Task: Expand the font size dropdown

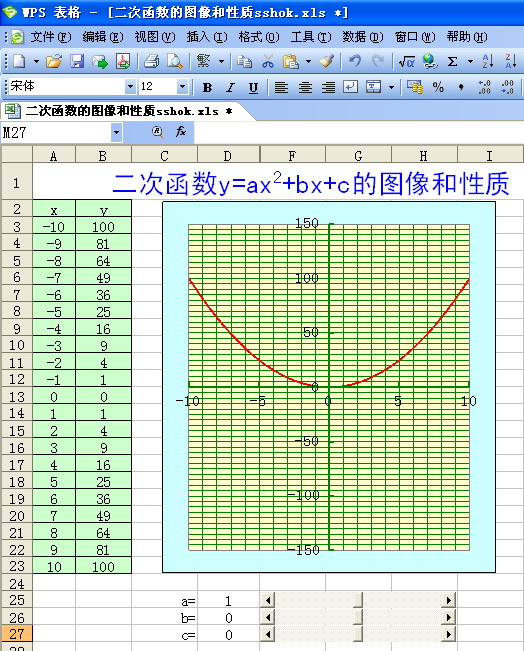Action: 182,87
